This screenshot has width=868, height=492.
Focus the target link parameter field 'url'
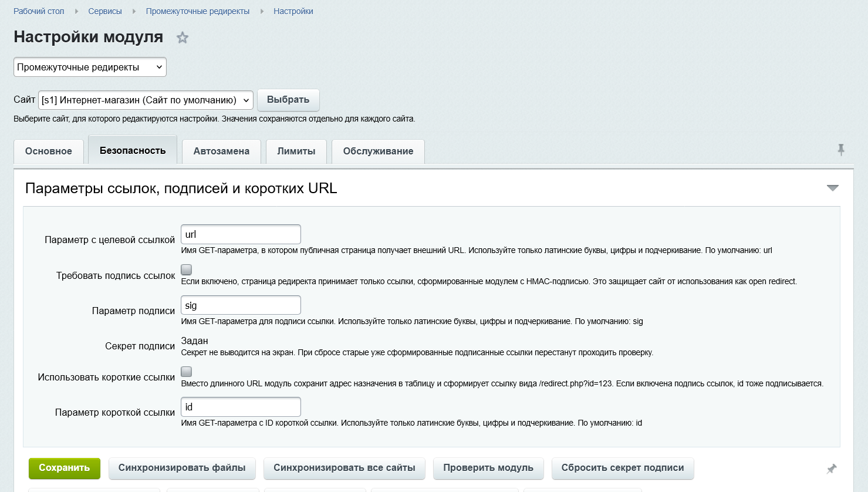coord(241,234)
